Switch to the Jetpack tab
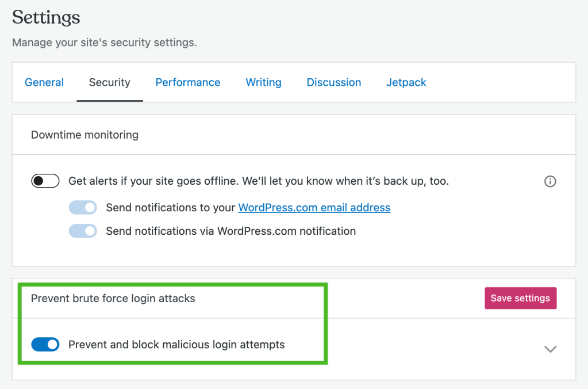 (x=406, y=82)
